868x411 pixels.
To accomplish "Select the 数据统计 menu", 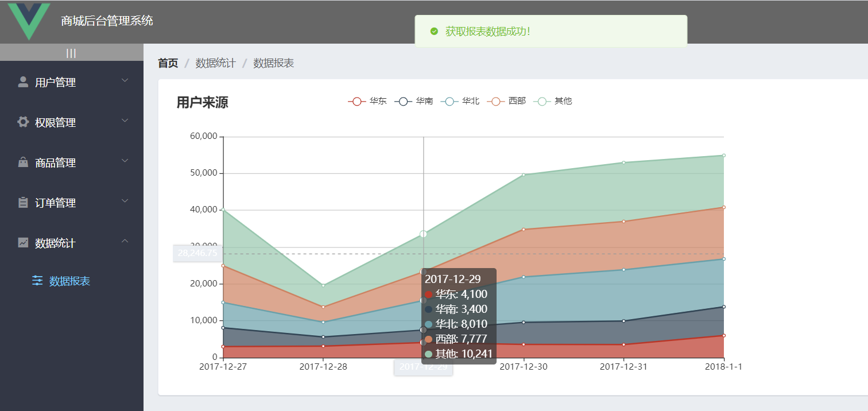I will pyautogui.click(x=72, y=243).
